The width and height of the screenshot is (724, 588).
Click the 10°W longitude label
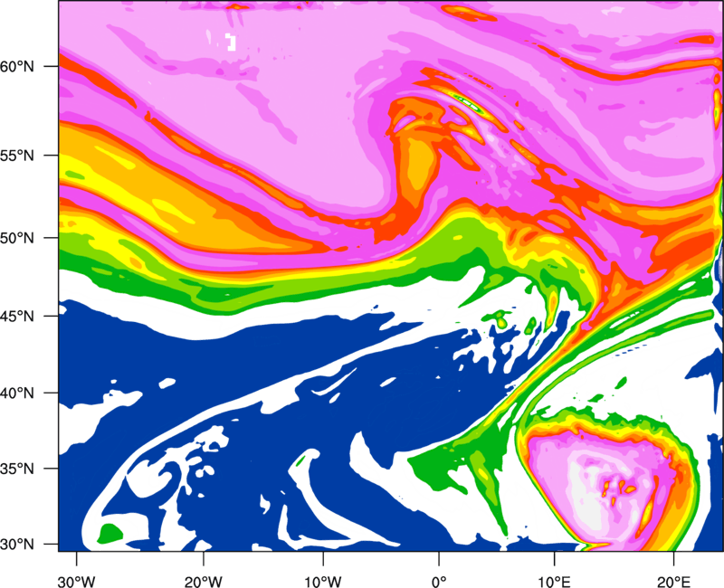tap(322, 582)
